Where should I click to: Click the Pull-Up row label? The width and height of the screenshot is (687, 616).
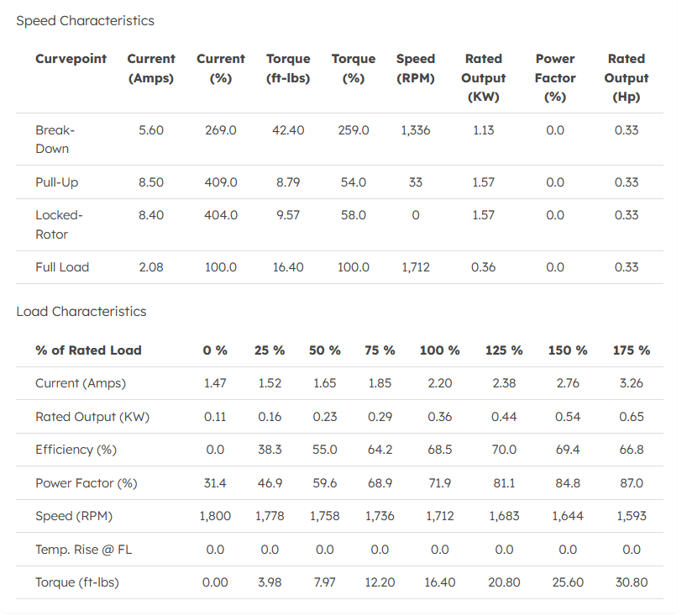pos(57,182)
